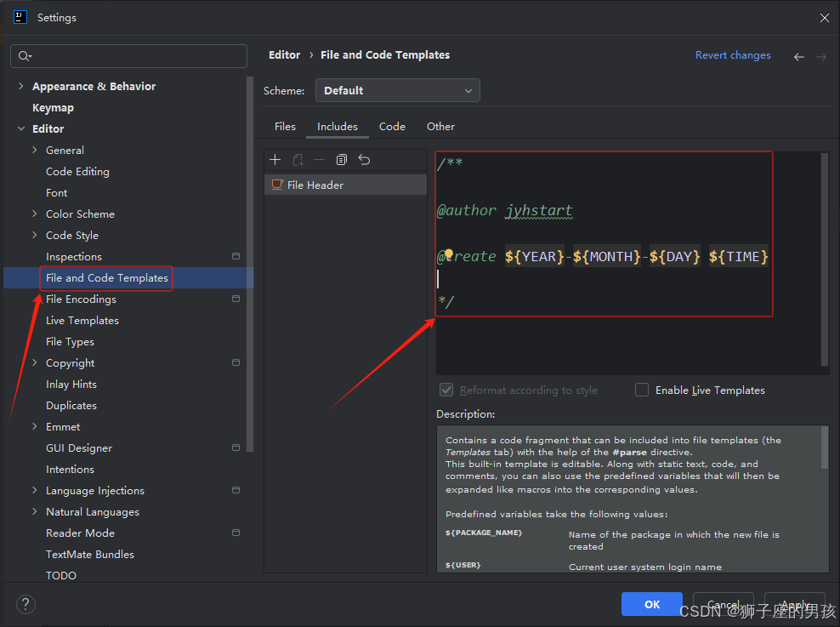Expand the Emmet node
The width and height of the screenshot is (840, 627).
(35, 426)
